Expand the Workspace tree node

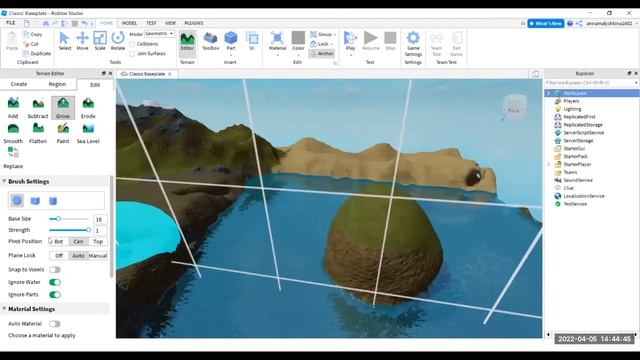[549, 93]
